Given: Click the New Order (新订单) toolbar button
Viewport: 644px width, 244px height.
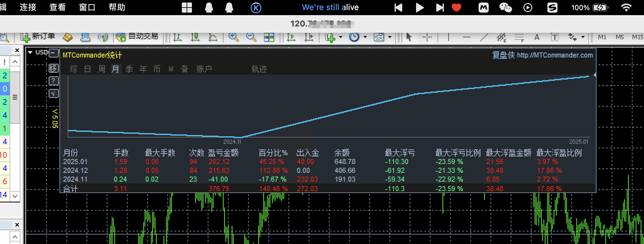Looking at the screenshot, I should tap(38, 37).
